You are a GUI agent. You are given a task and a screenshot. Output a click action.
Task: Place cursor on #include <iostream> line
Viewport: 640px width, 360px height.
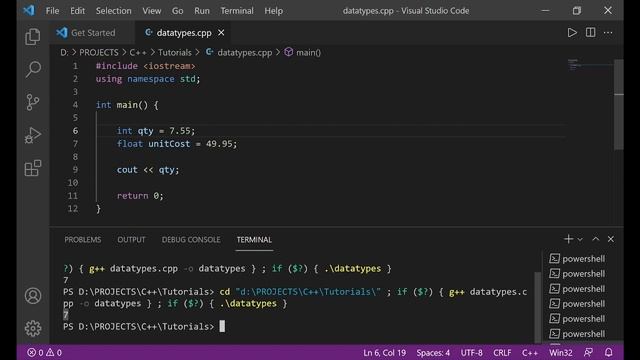point(145,66)
